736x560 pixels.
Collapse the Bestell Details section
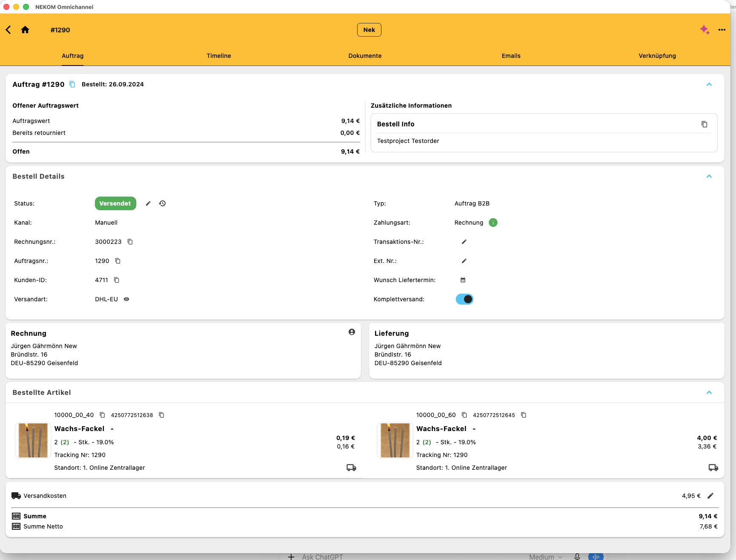pos(709,176)
